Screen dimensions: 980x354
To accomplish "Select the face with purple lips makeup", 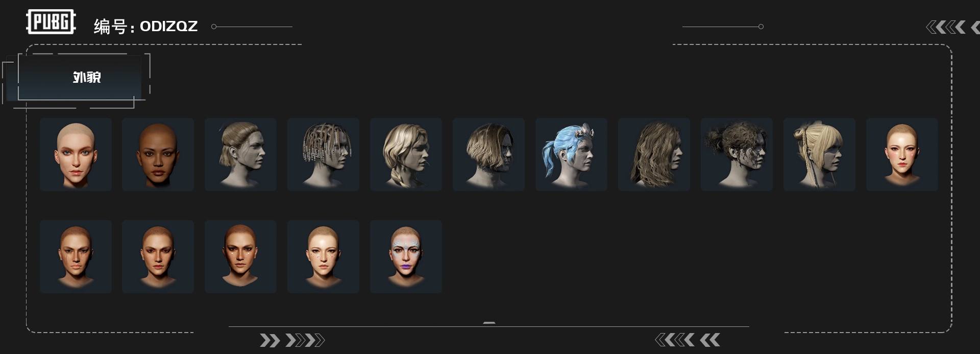I will pos(406,256).
